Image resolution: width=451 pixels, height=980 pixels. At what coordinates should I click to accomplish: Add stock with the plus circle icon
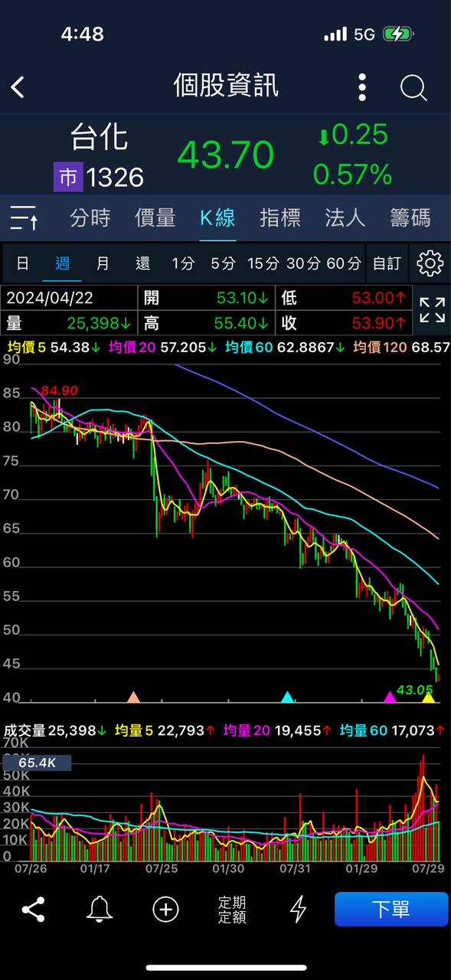click(x=165, y=910)
